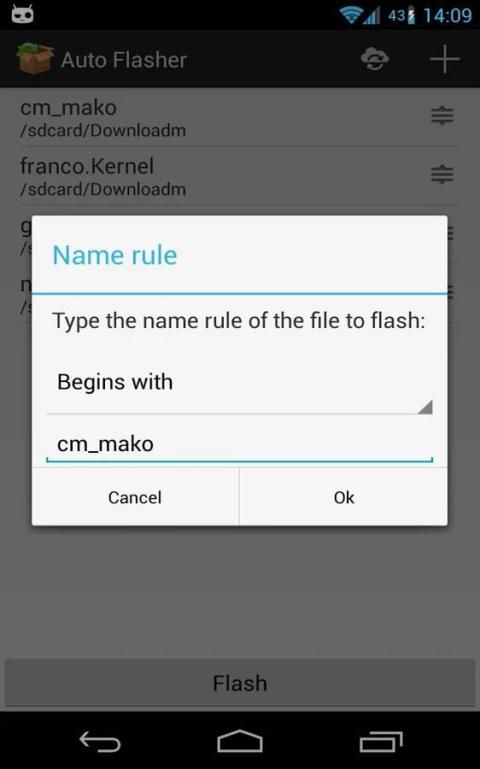Tap the plus icon to add a rule
Screen dimensions: 480x769
pos(445,59)
